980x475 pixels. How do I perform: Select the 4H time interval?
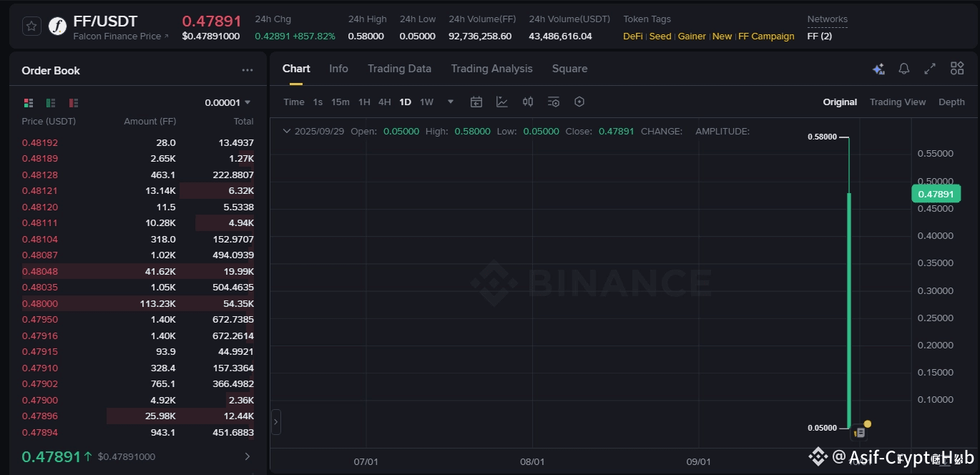pos(384,102)
